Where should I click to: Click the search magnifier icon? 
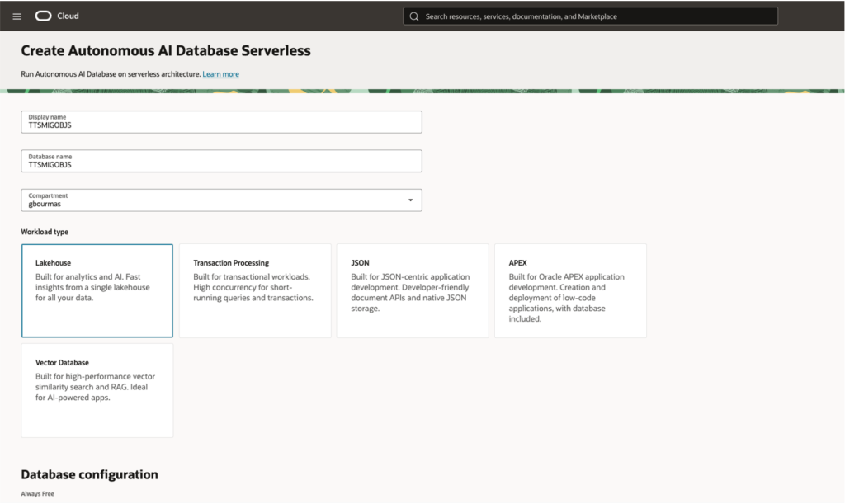click(414, 16)
